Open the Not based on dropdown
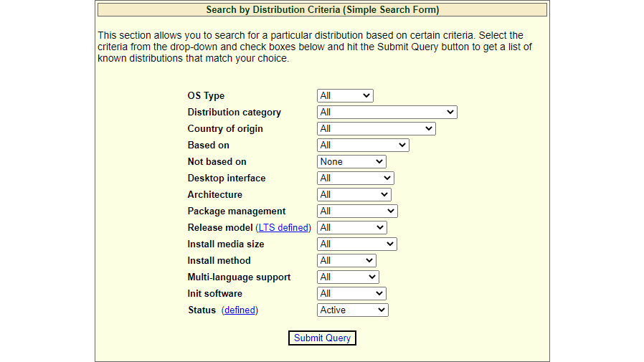The width and height of the screenshot is (644, 362). pyautogui.click(x=351, y=162)
